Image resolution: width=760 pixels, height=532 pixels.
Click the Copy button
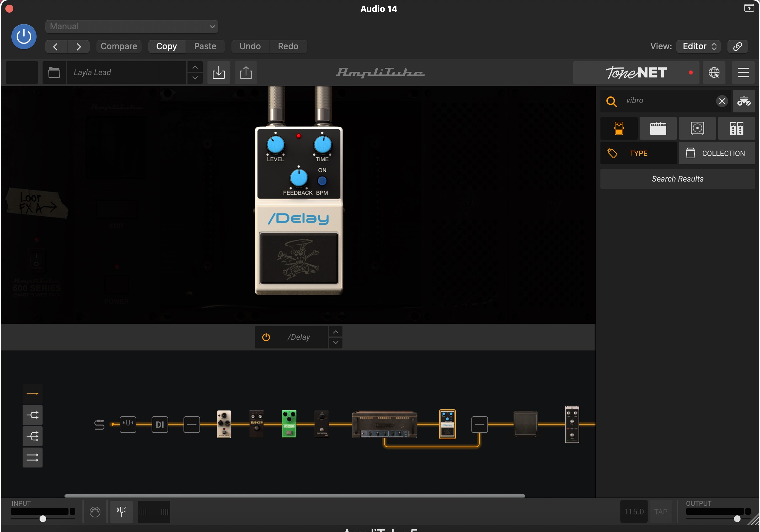(167, 46)
